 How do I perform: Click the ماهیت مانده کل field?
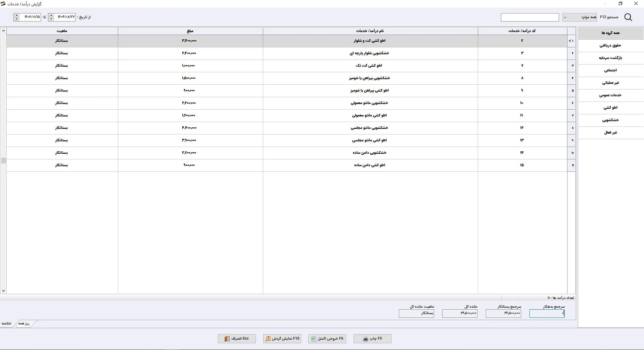(416, 313)
